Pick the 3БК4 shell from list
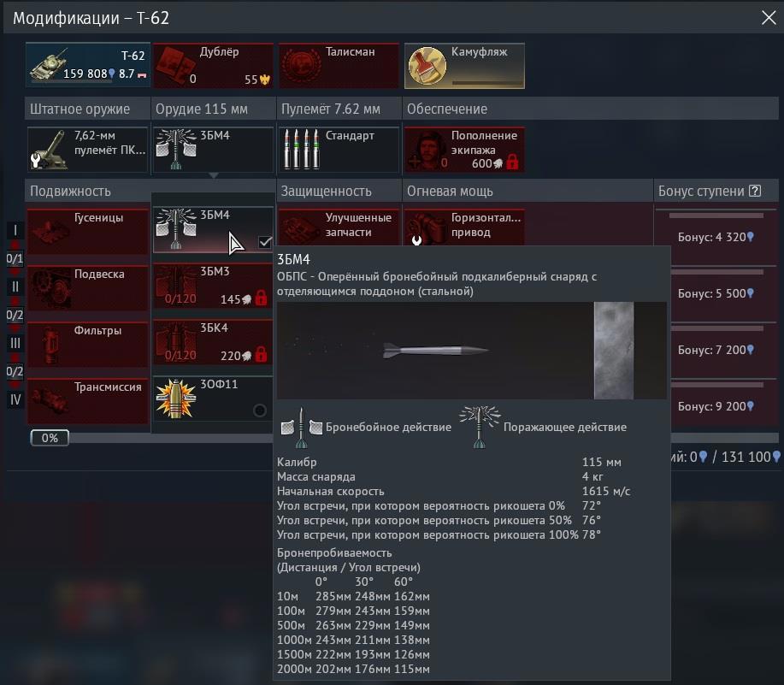The image size is (784, 685). coord(213,344)
